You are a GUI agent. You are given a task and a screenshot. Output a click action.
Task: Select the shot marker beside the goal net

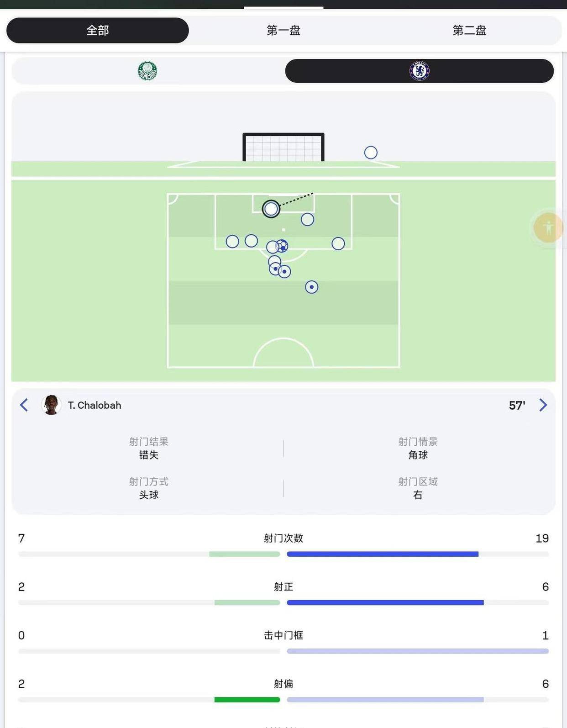pyautogui.click(x=371, y=153)
